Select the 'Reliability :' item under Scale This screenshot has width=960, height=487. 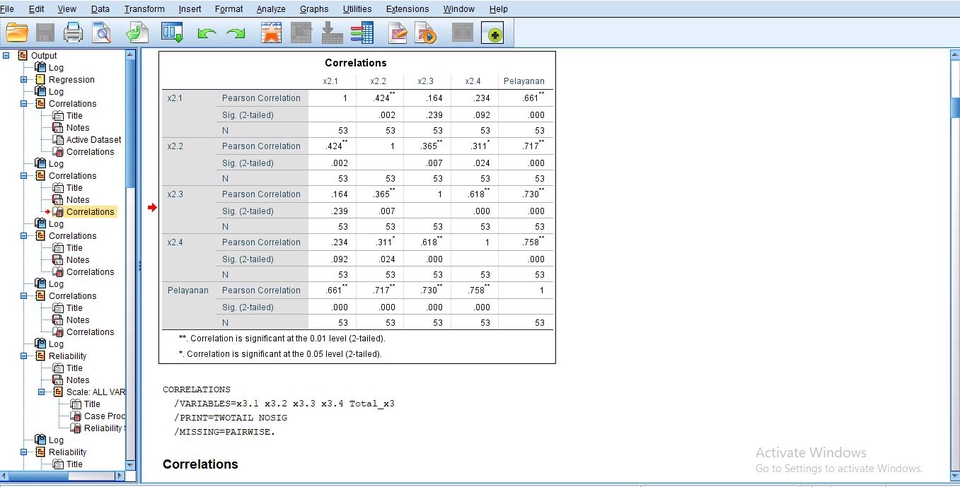(x=105, y=428)
